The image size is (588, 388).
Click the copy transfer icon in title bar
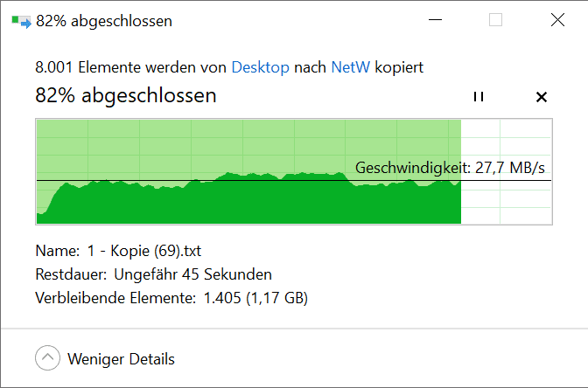tap(21, 21)
